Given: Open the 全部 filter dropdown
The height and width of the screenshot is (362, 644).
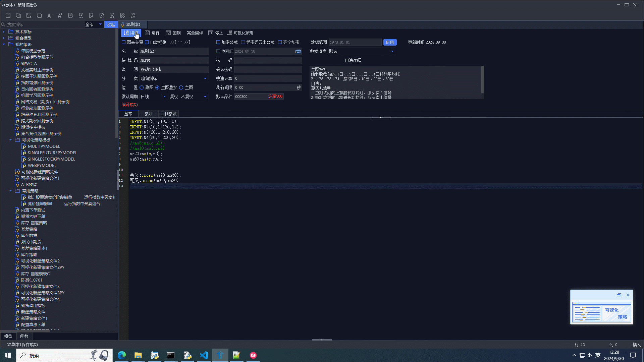Looking at the screenshot, I should tap(94, 24).
